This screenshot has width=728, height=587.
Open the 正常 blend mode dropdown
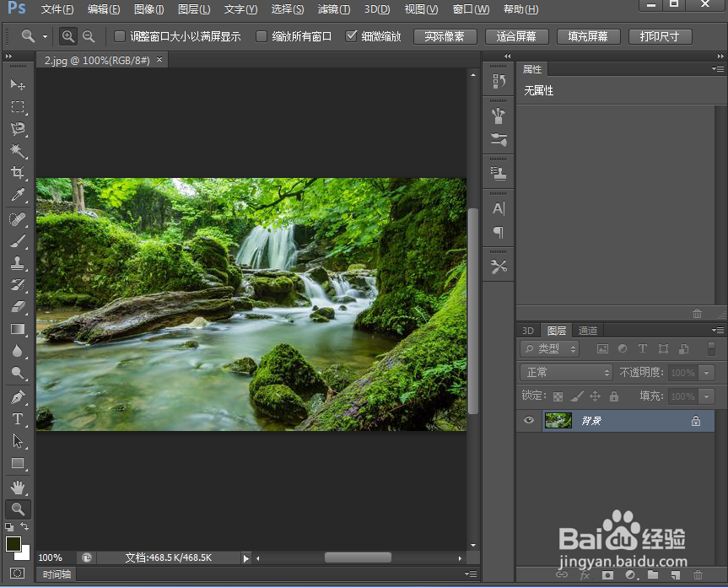(x=566, y=372)
